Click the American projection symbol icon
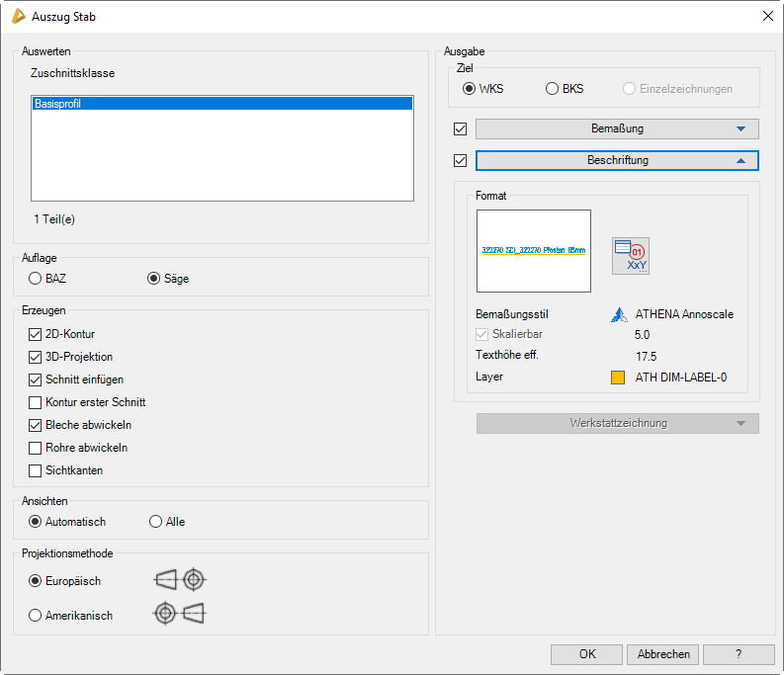The width and height of the screenshot is (784, 675). pyautogui.click(x=179, y=614)
